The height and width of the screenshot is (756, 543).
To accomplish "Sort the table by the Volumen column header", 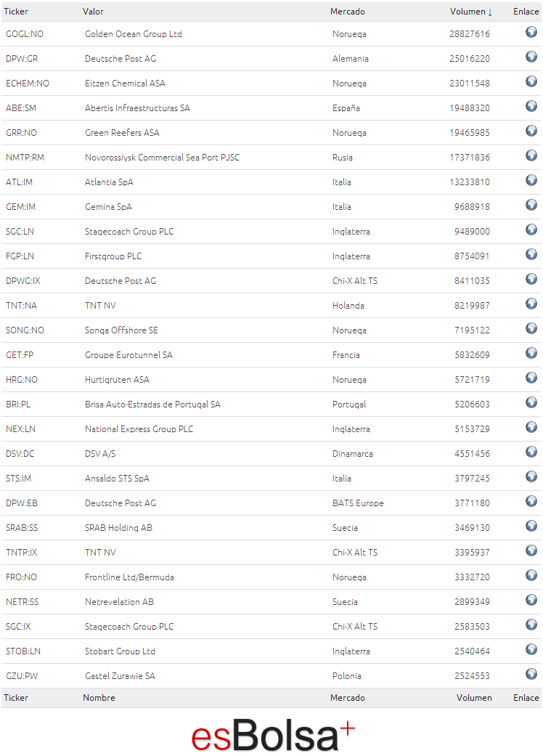I will (x=470, y=12).
